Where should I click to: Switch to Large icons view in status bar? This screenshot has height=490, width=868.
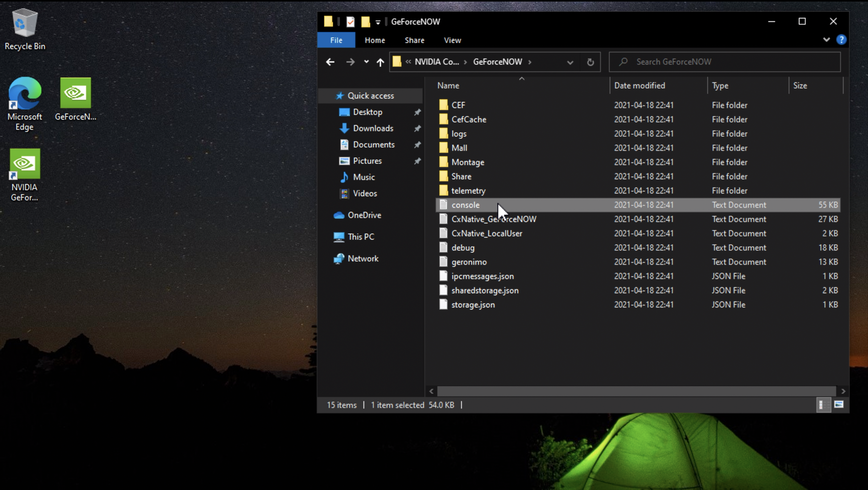click(839, 404)
